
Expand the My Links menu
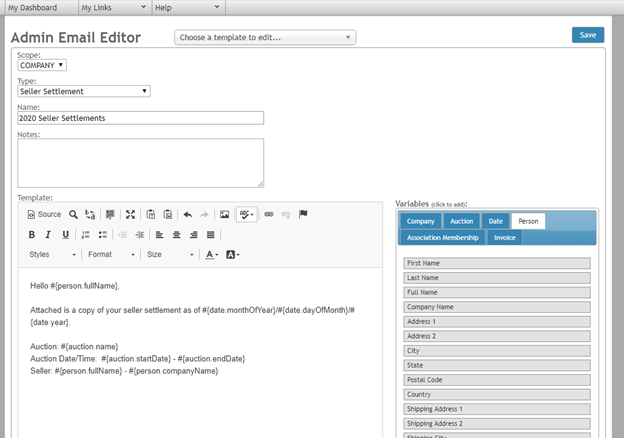115,8
